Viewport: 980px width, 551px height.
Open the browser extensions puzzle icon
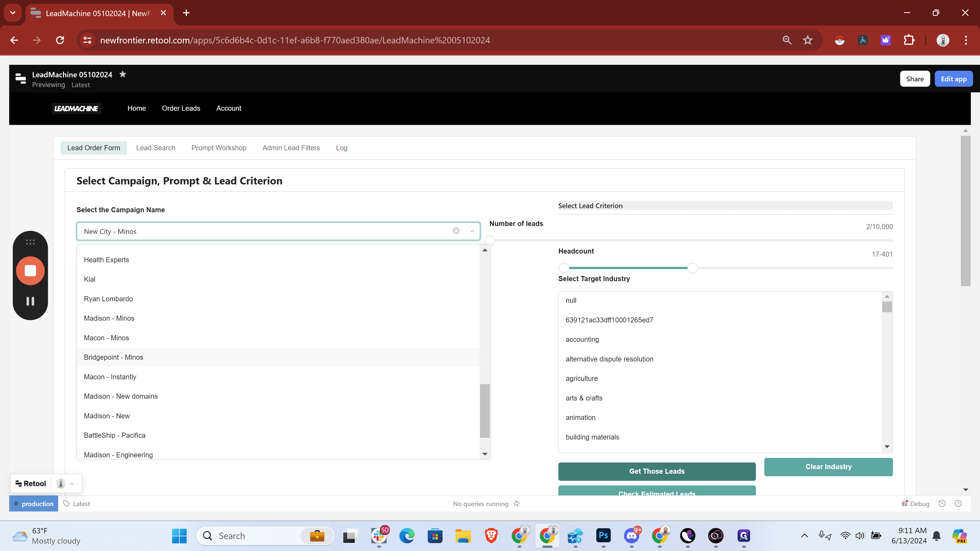pos(909,40)
